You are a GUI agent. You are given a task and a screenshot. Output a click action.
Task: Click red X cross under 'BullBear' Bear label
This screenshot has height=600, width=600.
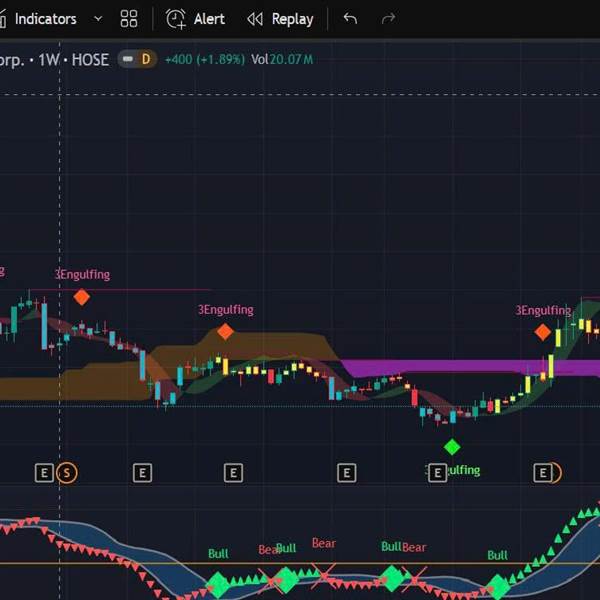tap(415, 580)
